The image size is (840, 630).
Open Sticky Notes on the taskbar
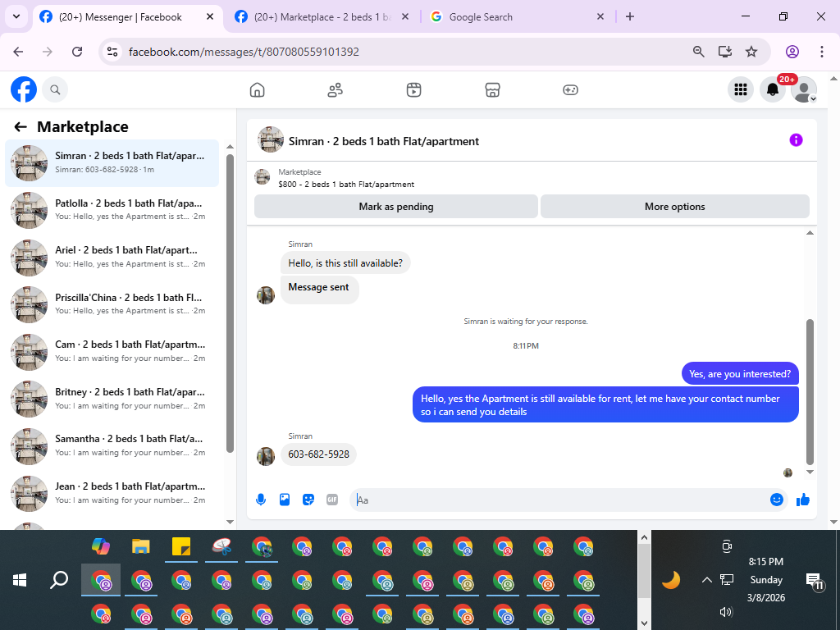[x=181, y=546]
